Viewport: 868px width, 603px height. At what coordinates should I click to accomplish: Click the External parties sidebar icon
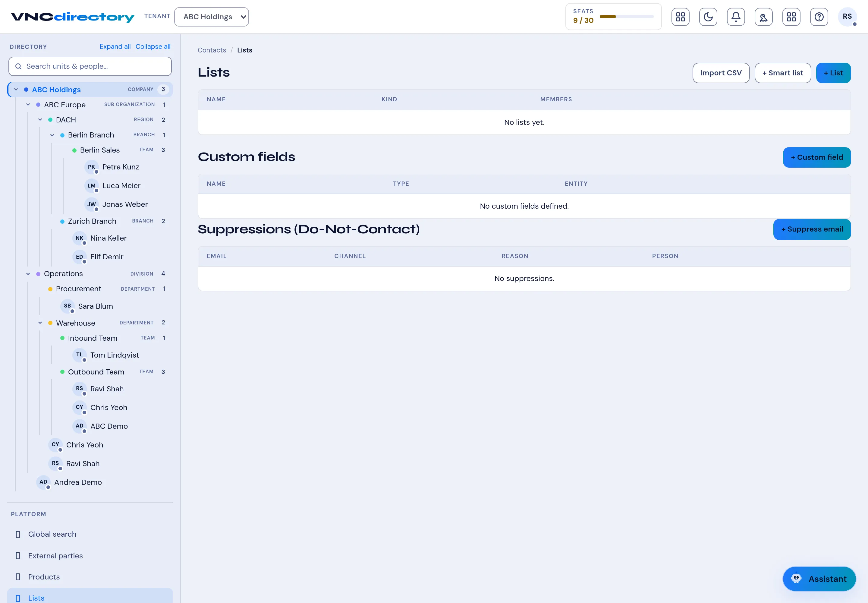(18, 556)
